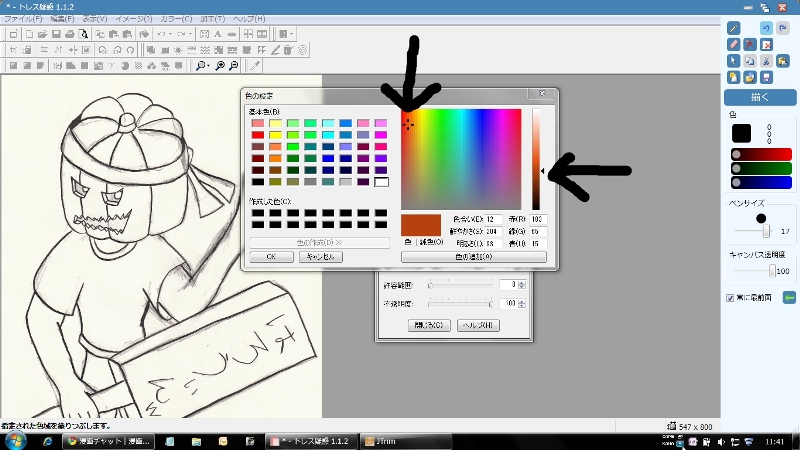Click the new blank document icon
The width and height of the screenshot is (800, 450).
[29, 34]
